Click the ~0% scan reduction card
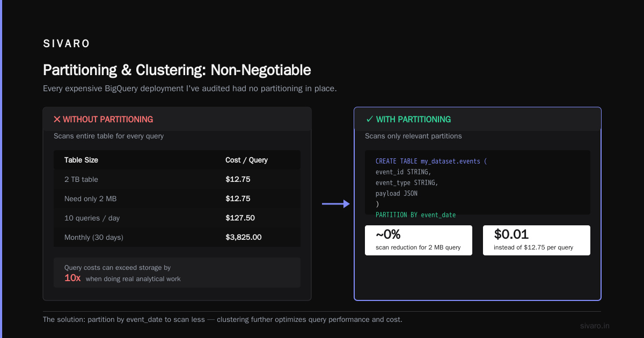This screenshot has height=338, width=644. coord(419,240)
